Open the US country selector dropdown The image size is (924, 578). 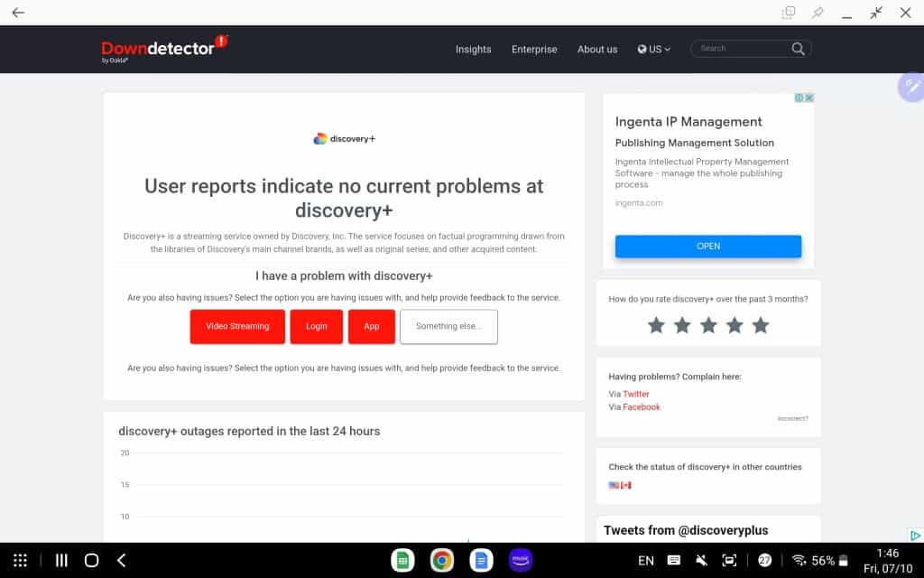654,50
